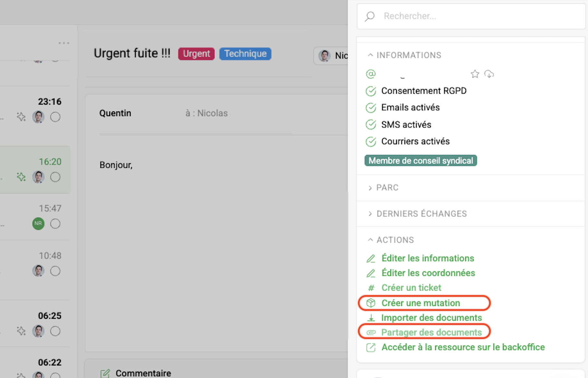The image size is (588, 378).
Task: Click the sparkle icon on the 23:16 conversation
Action: pos(21,117)
